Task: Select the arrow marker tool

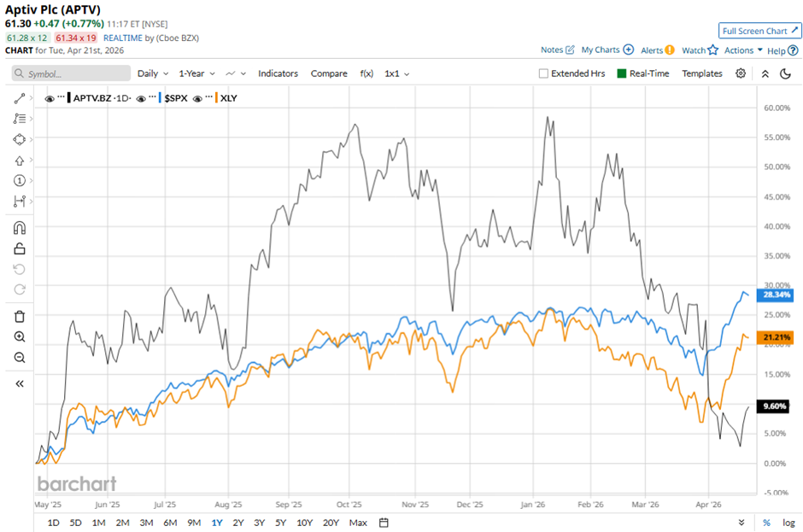Action: pos(20,161)
